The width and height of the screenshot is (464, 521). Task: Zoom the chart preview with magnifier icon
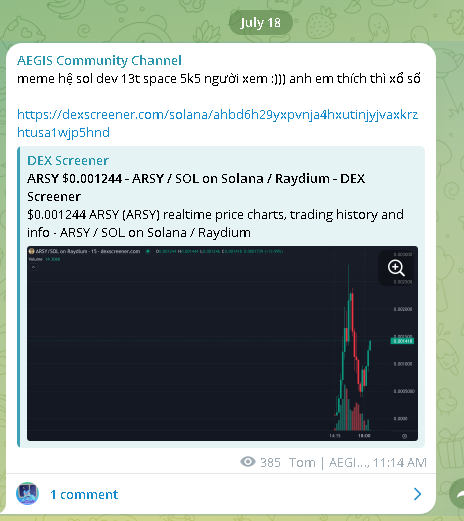point(396,268)
